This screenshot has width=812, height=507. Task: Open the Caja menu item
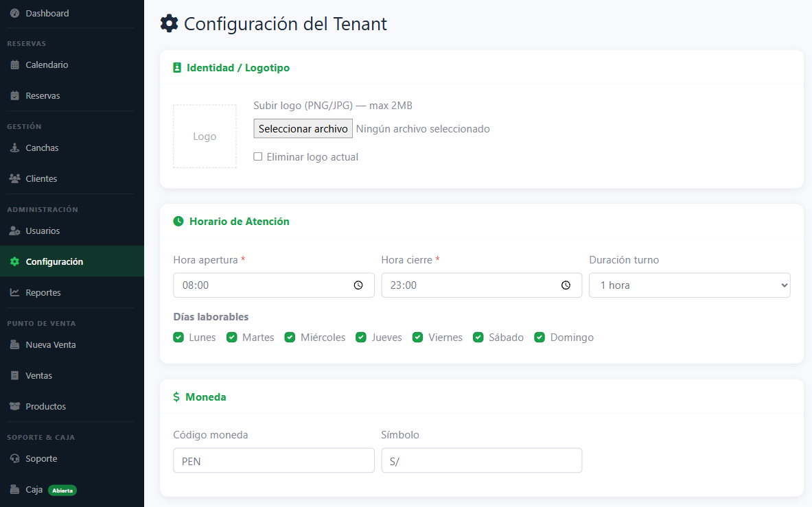click(72, 489)
